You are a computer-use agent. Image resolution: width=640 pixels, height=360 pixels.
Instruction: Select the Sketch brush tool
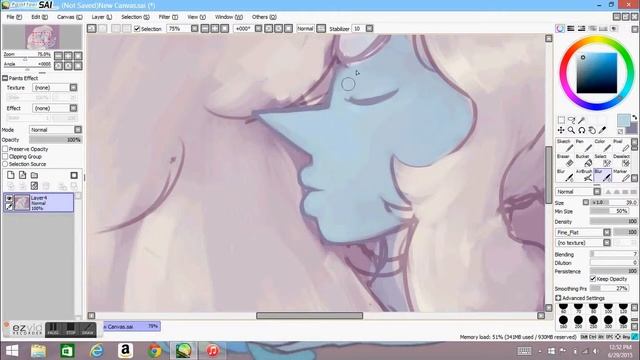coord(564,145)
